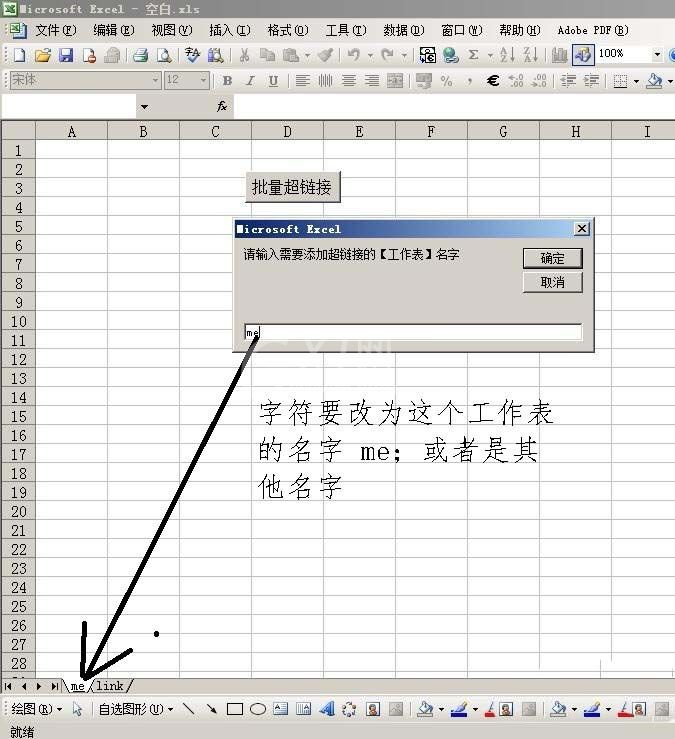This screenshot has height=739, width=675.
Task: Click the Redo arrow icon
Action: (387, 55)
